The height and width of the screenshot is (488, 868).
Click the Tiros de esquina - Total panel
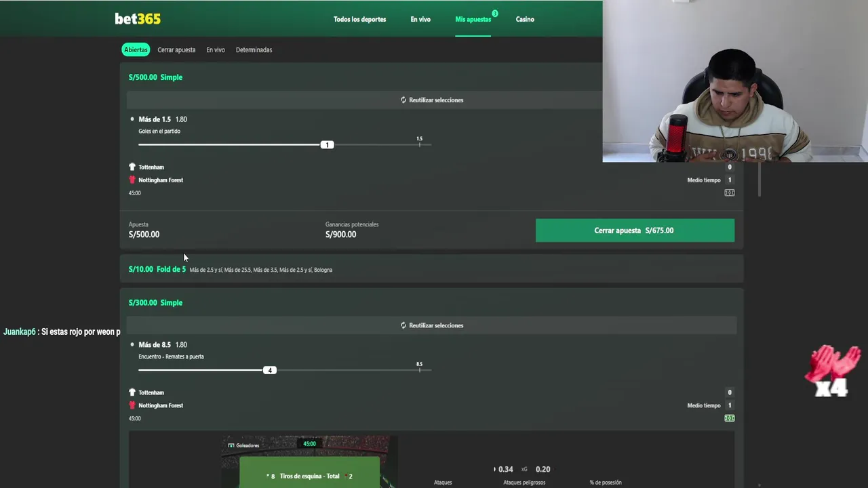point(309,472)
